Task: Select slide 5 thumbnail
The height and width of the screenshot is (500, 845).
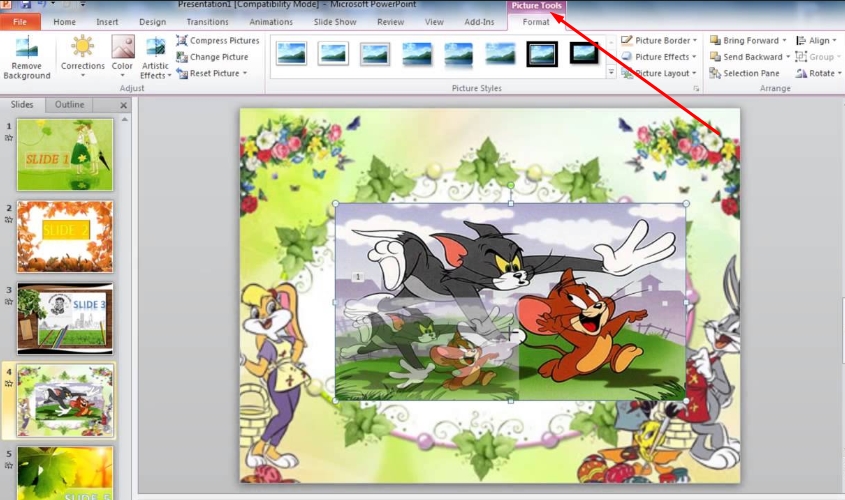Action: click(x=65, y=473)
